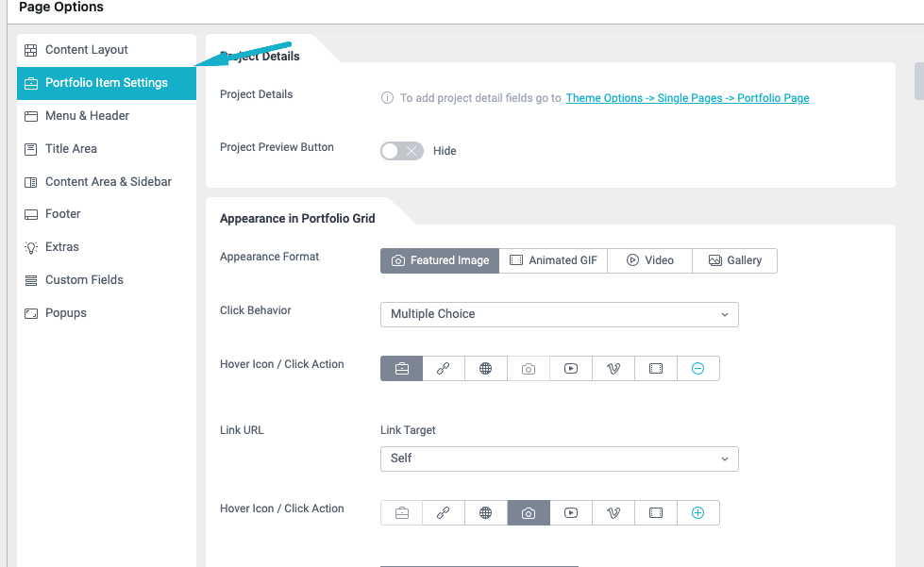Expand the Link Target dropdown
The image size is (924, 567).
[x=559, y=459]
